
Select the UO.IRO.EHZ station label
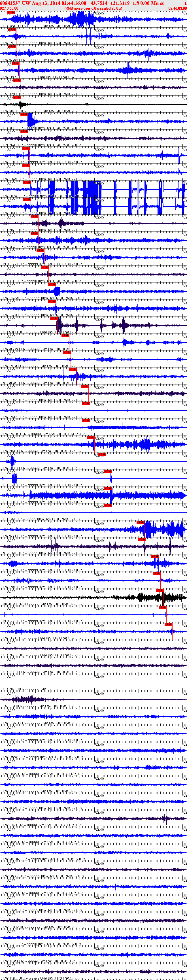[x=42, y=519]
